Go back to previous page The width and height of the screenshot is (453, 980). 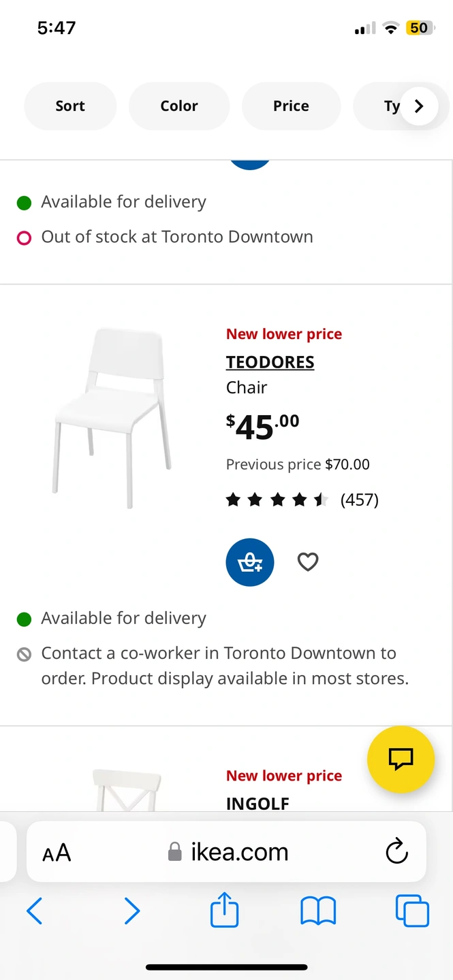(34, 911)
